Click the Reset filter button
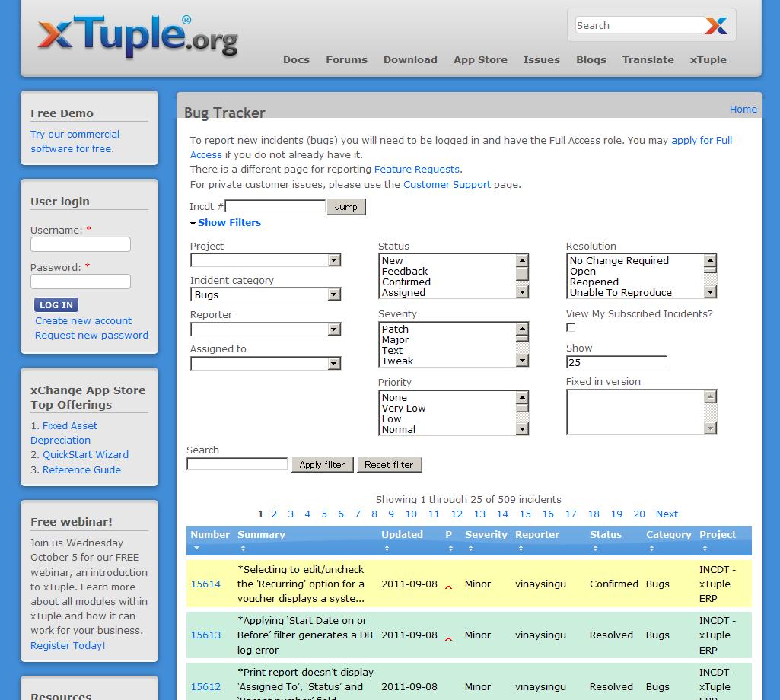Viewport: 780px width, 700px height. click(x=389, y=465)
